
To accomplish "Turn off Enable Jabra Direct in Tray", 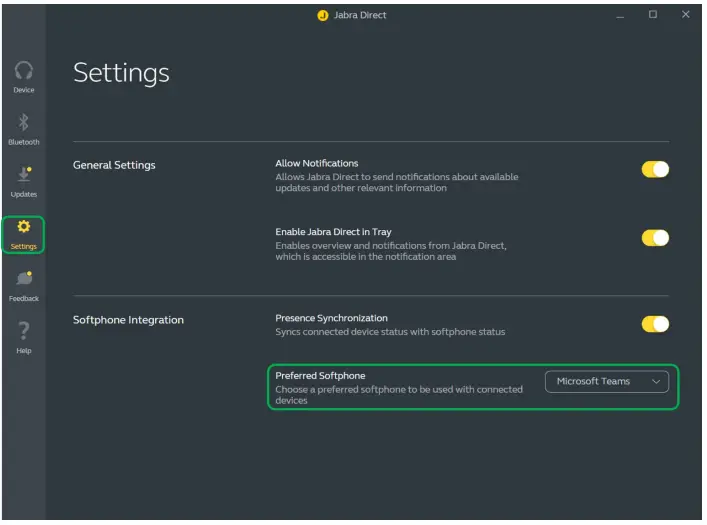I will 655,238.
